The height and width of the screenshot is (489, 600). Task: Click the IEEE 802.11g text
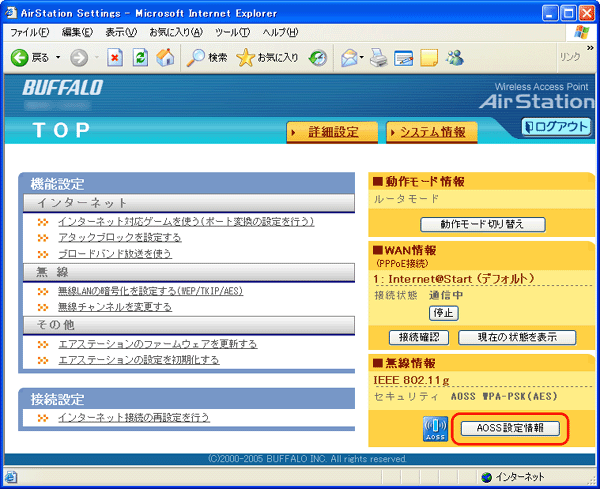point(411,380)
